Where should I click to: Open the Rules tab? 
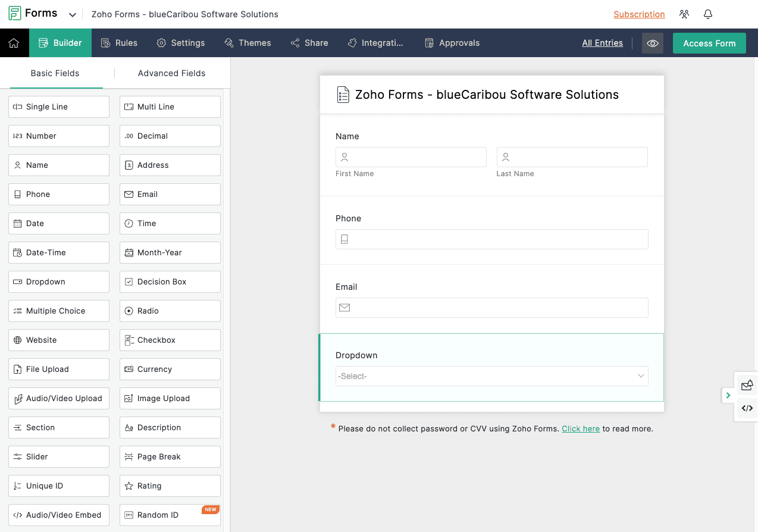point(119,43)
